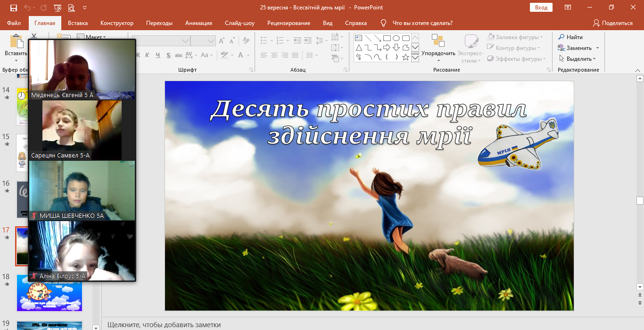Screen dimensions: 644x330
Task: Switch to the Конструктор tab
Action: coord(117,23)
